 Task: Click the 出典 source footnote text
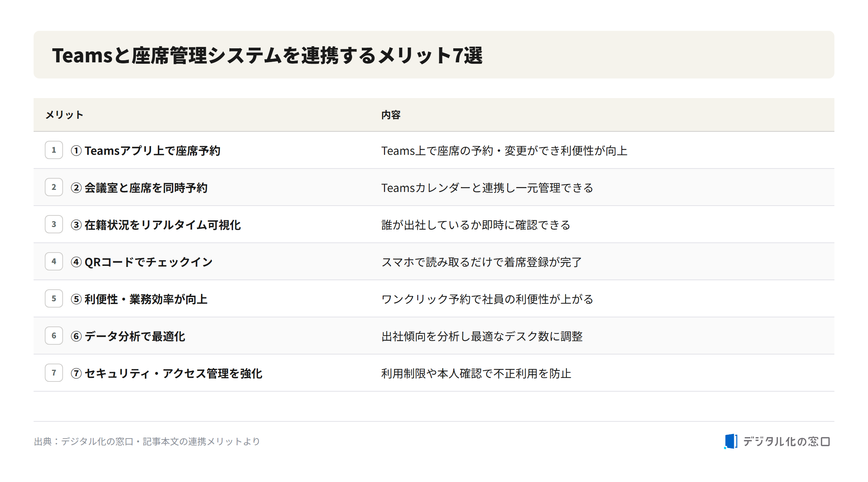[x=147, y=441]
